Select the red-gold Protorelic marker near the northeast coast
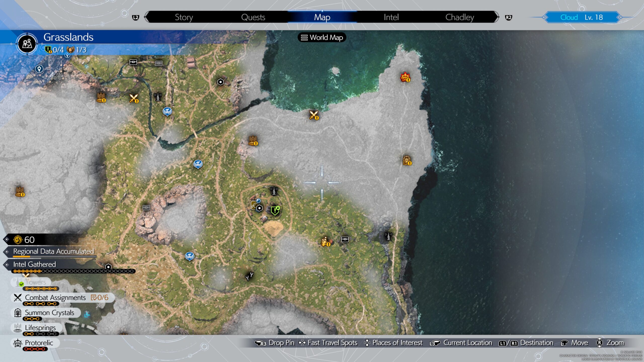Image resolution: width=644 pixels, height=362 pixels. (405, 77)
